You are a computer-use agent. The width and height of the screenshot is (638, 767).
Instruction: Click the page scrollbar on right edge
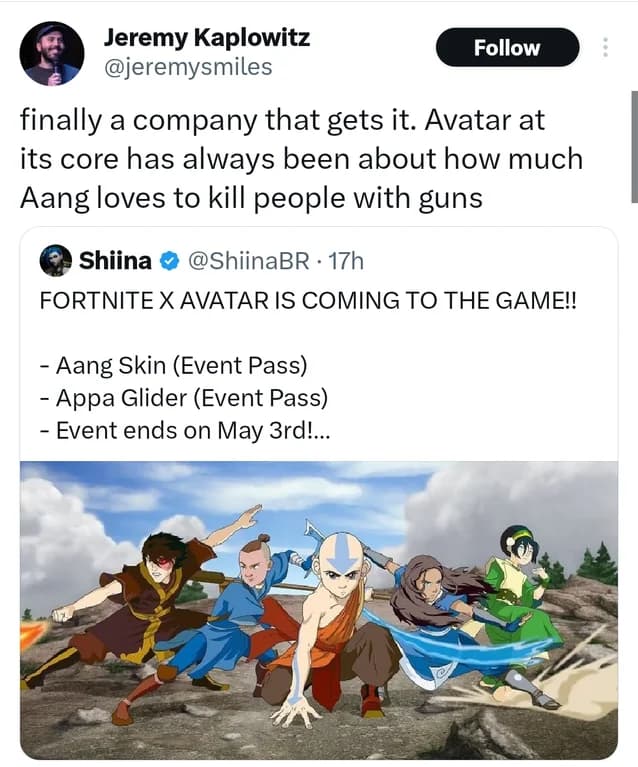click(x=634, y=147)
